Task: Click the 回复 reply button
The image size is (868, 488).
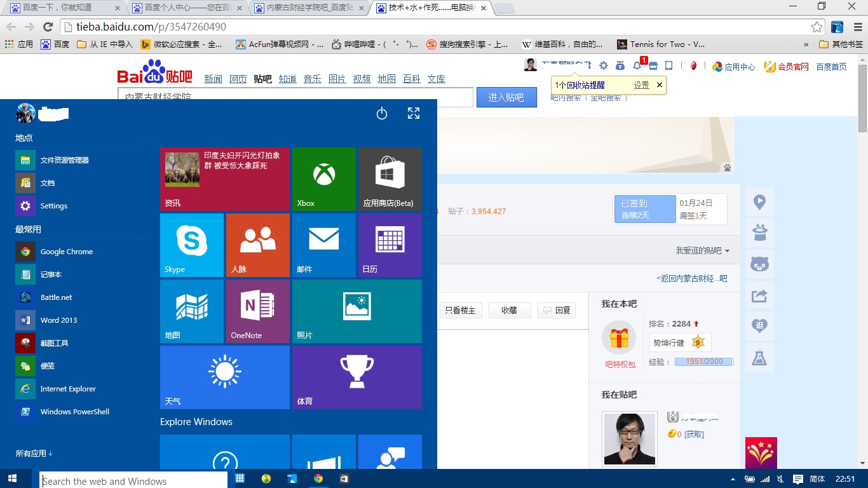Action: coord(557,310)
